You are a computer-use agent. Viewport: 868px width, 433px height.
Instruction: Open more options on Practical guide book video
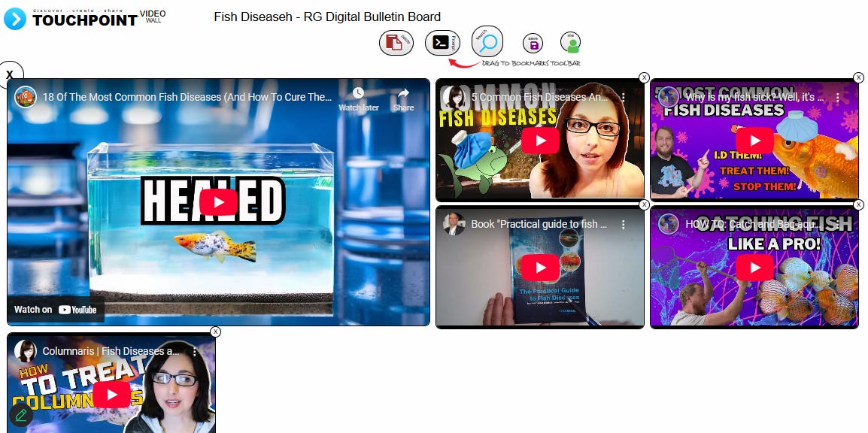pyautogui.click(x=623, y=225)
